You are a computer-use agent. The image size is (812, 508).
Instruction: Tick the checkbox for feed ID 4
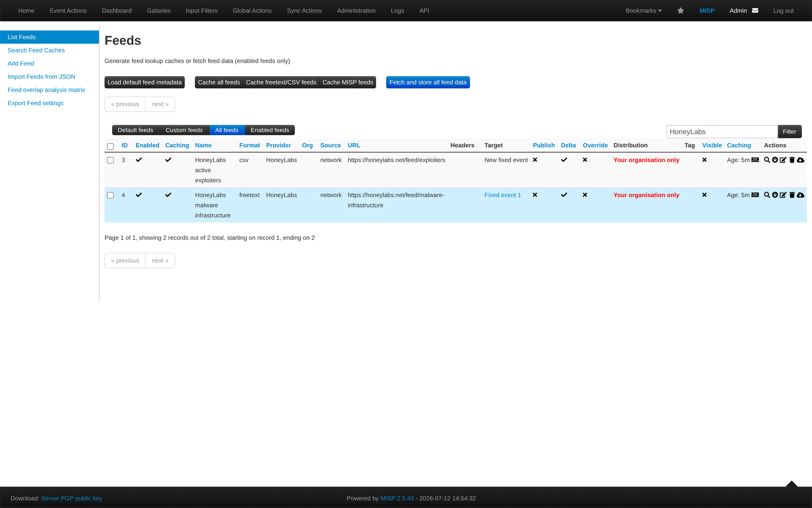(x=110, y=195)
